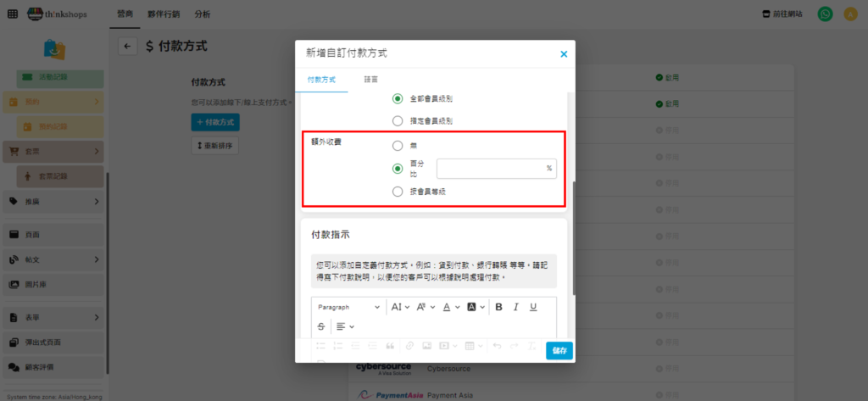Apply strikethrough formatting in editor
Screen dimensions: 868x401
click(321, 326)
